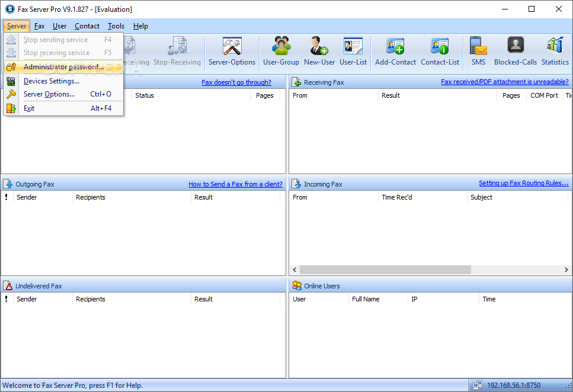Image resolution: width=573 pixels, height=392 pixels.
Task: Sort Receiving Fax by Pages column
Action: click(511, 95)
